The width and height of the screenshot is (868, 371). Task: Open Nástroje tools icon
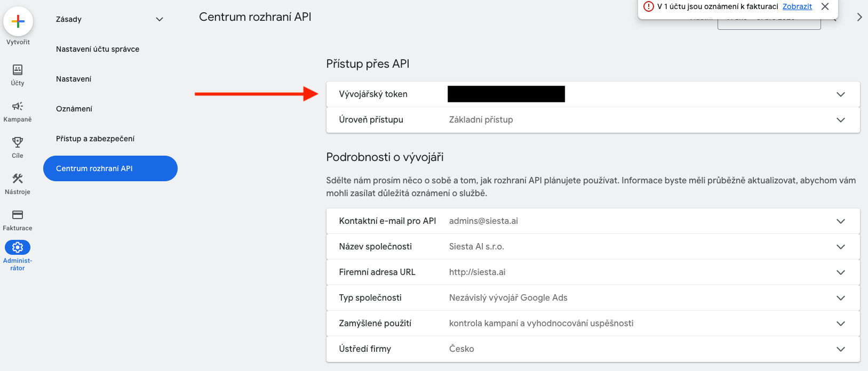click(x=18, y=179)
